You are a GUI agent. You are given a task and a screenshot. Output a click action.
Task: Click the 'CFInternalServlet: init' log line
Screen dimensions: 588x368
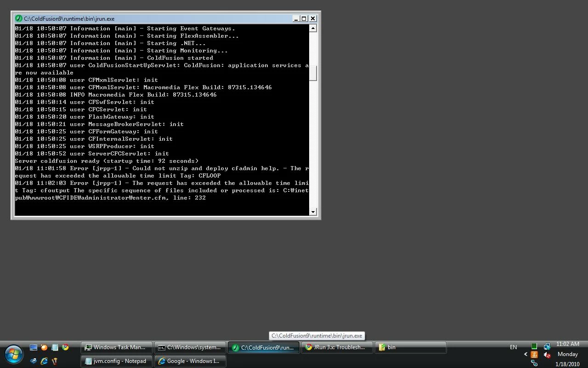click(94, 139)
